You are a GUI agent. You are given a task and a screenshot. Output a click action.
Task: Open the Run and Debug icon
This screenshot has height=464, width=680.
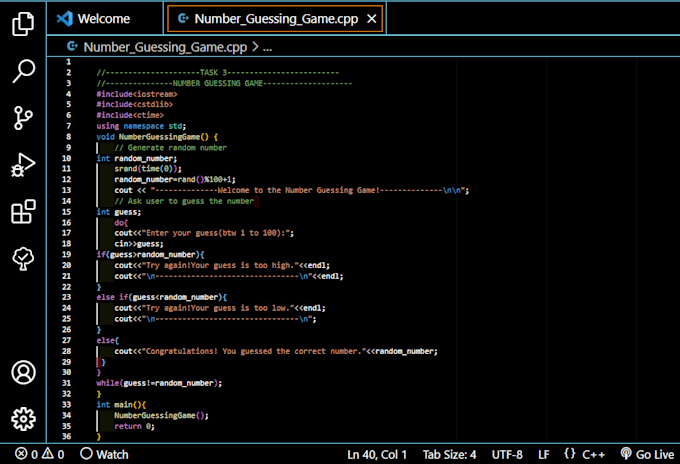click(23, 165)
